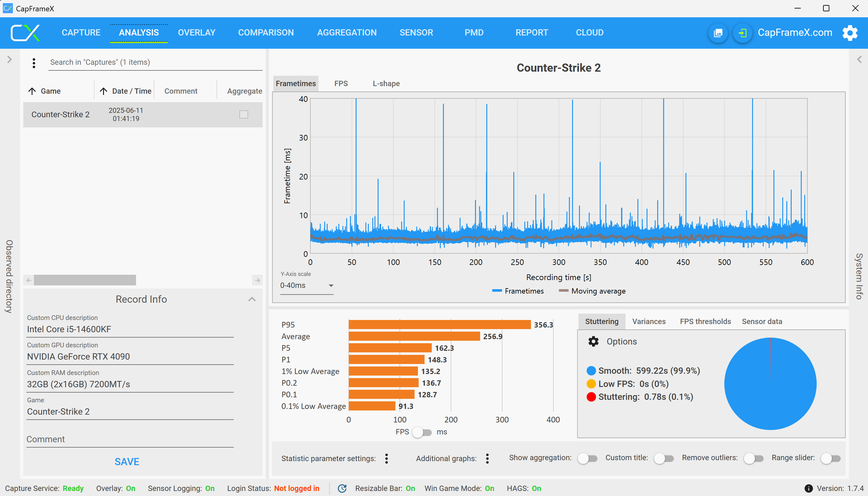The height and width of the screenshot is (496, 868).
Task: Expand the Observed directory panel chevron
Action: tap(9, 59)
